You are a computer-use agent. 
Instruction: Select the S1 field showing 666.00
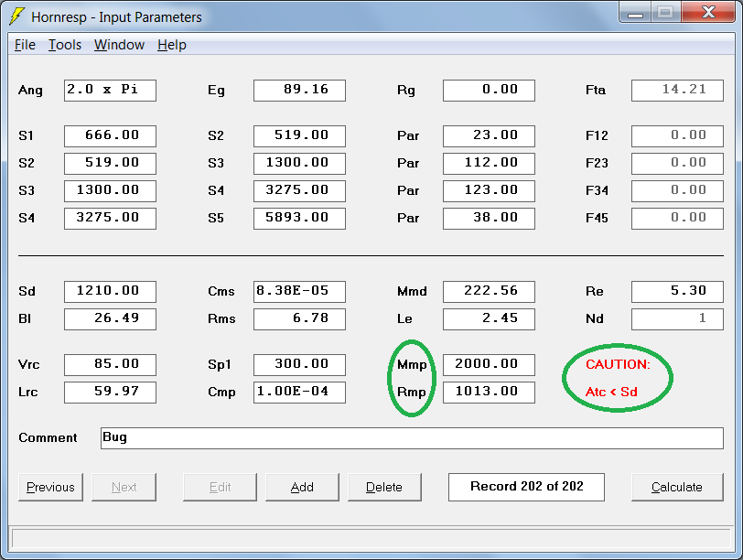pyautogui.click(x=110, y=136)
